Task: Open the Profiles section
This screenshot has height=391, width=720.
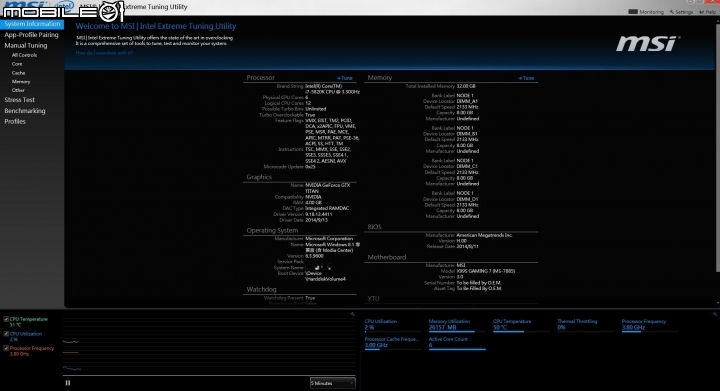Action: 15,122
